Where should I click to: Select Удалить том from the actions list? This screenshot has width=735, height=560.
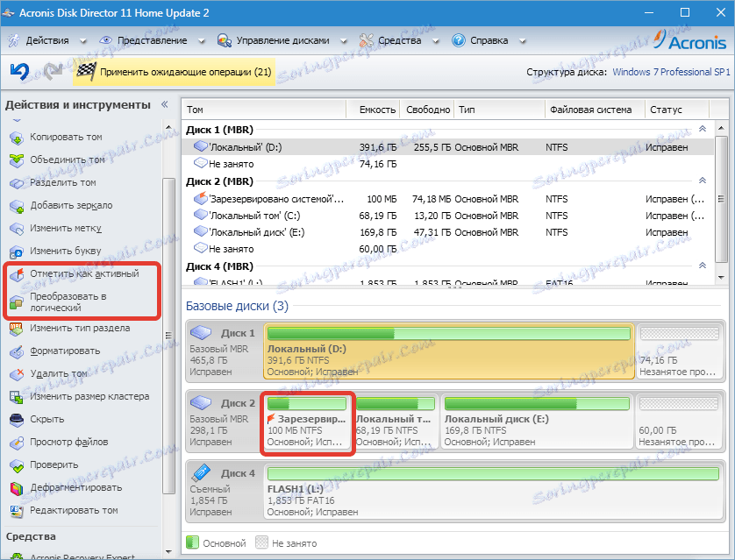point(59,373)
